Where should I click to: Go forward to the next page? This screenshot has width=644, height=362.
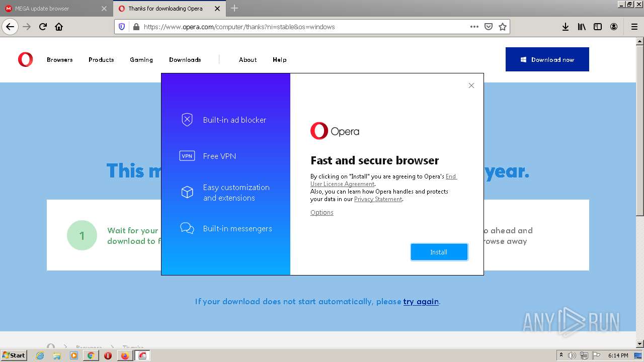click(x=27, y=27)
